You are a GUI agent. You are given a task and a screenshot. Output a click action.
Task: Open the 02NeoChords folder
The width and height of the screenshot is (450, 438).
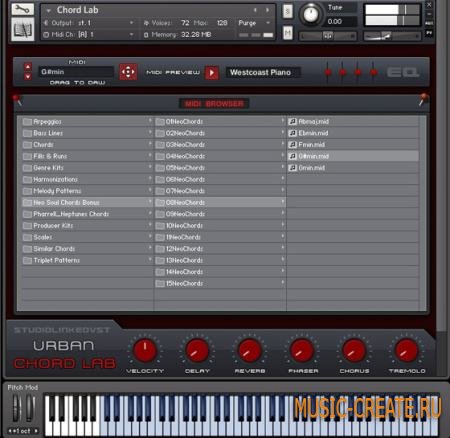coord(220,133)
